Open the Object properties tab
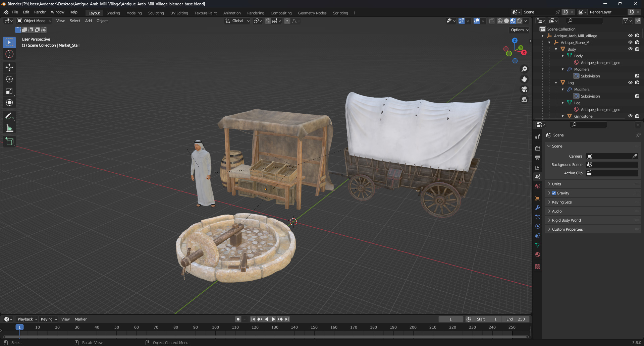Screen dimensions: 644x346 538,198
